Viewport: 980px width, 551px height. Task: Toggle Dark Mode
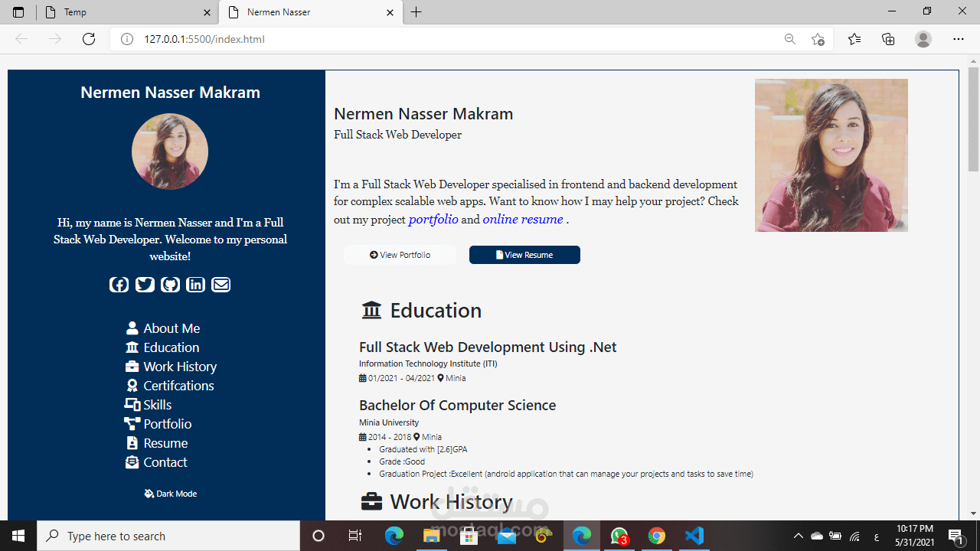click(170, 494)
